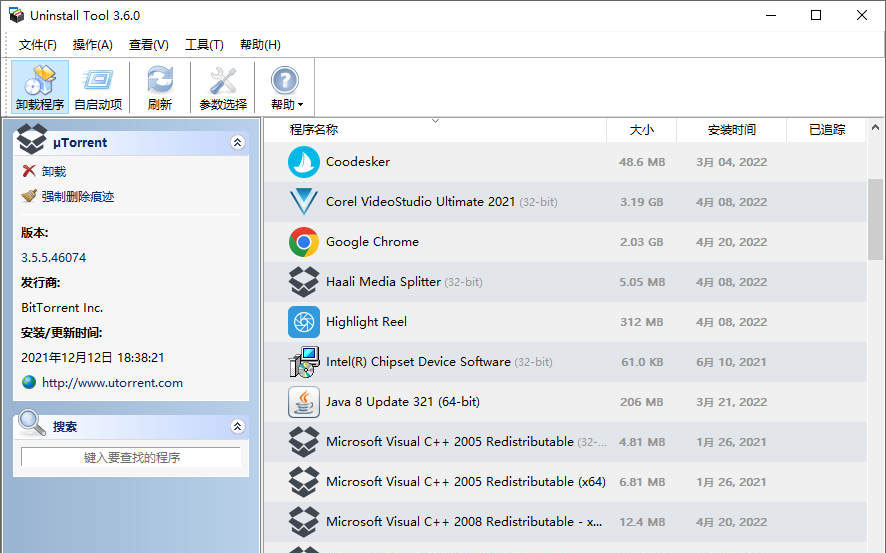Collapse the 搜索 search panel

[x=237, y=427]
